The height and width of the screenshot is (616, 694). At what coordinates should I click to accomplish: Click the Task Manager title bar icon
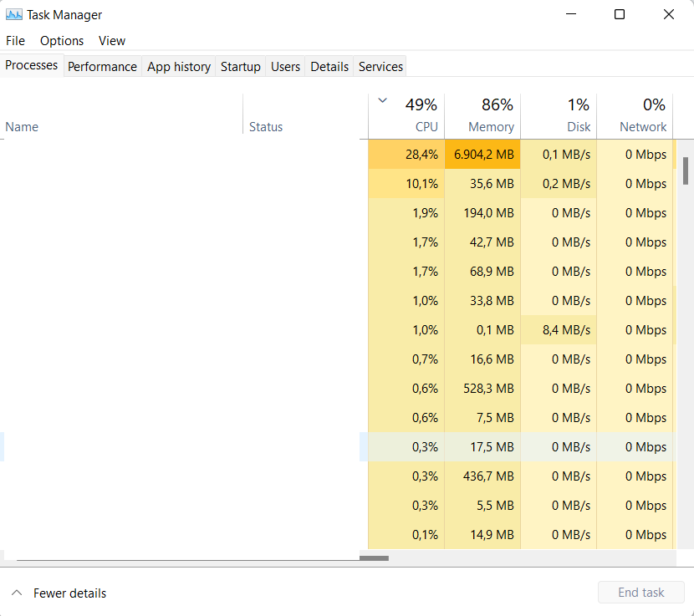tap(14, 14)
